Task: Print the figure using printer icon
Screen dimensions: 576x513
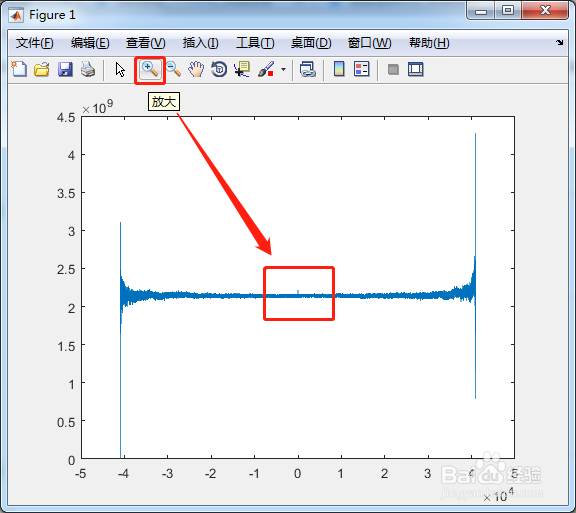Action: click(x=88, y=69)
